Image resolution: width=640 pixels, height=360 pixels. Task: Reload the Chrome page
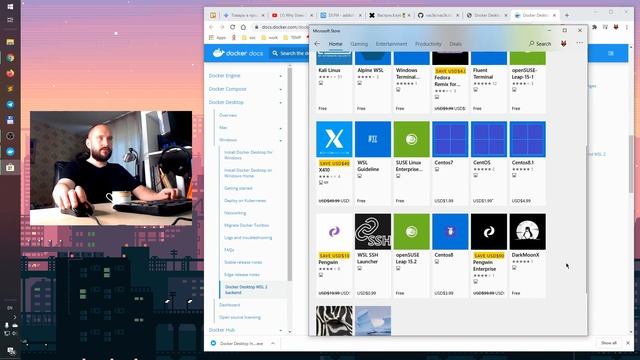point(232,27)
